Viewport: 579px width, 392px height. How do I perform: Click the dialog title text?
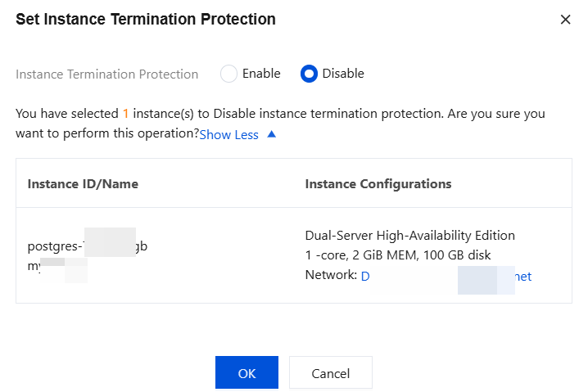pyautogui.click(x=146, y=19)
